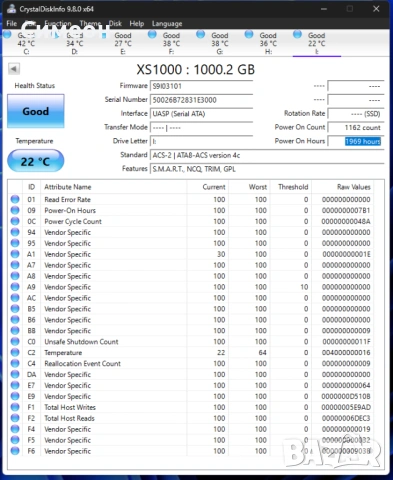Open the Disk menu
Image resolution: width=393 pixels, height=480 pixels.
coord(115,24)
